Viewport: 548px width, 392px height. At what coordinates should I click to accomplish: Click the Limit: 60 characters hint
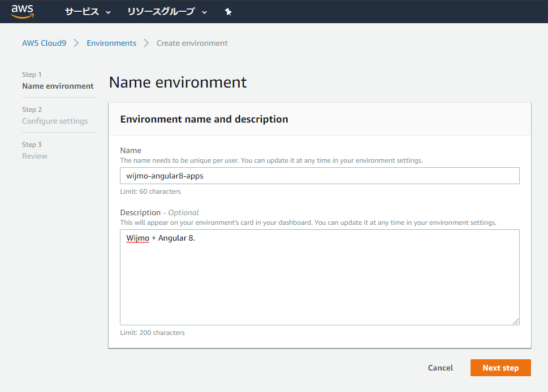point(150,191)
